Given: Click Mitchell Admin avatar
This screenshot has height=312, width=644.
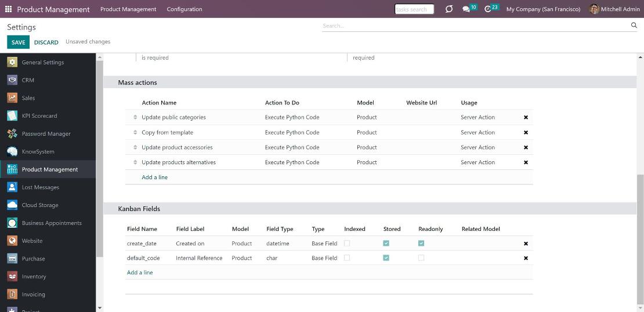Looking at the screenshot, I should pyautogui.click(x=594, y=9).
